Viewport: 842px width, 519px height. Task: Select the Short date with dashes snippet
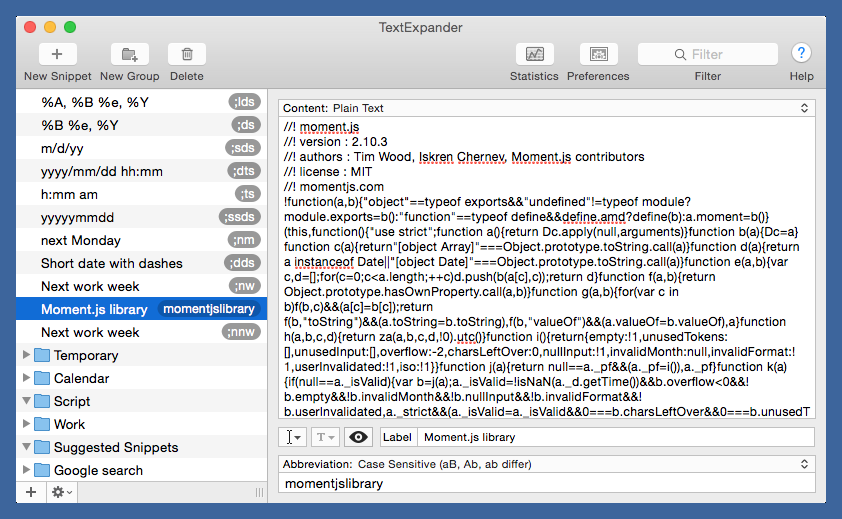click(111, 264)
